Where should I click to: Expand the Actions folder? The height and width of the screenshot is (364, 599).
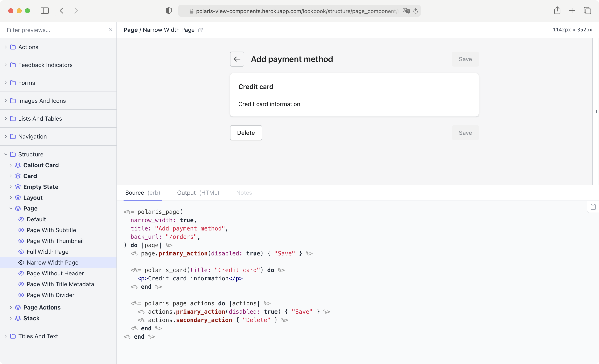pyautogui.click(x=28, y=47)
